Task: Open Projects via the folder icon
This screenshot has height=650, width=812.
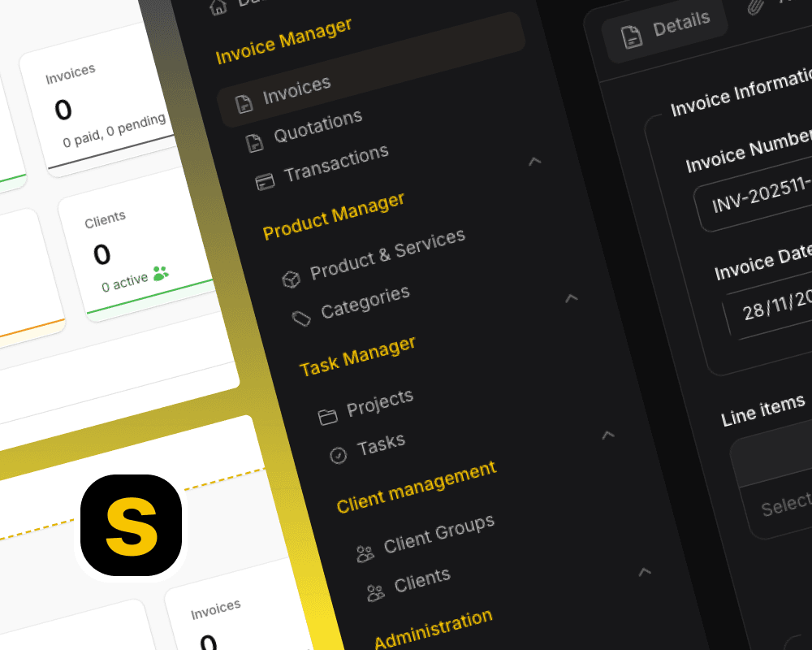Action: [x=328, y=416]
